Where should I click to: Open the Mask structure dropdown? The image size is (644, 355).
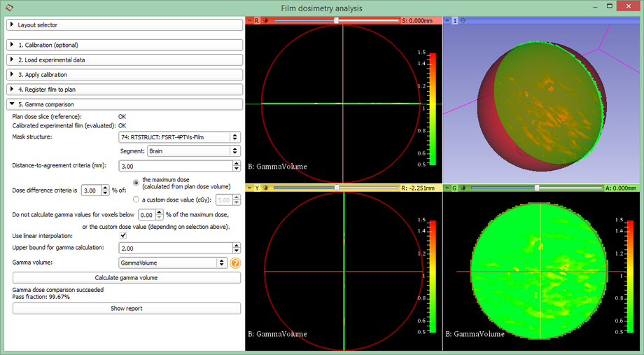[178, 137]
